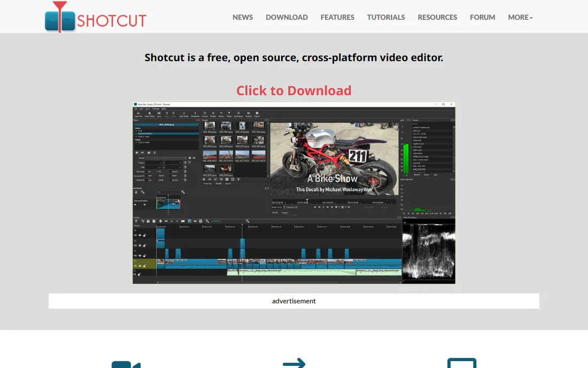Image resolution: width=588 pixels, height=368 pixels.
Task: Click the advertisement banner
Action: pos(293,301)
